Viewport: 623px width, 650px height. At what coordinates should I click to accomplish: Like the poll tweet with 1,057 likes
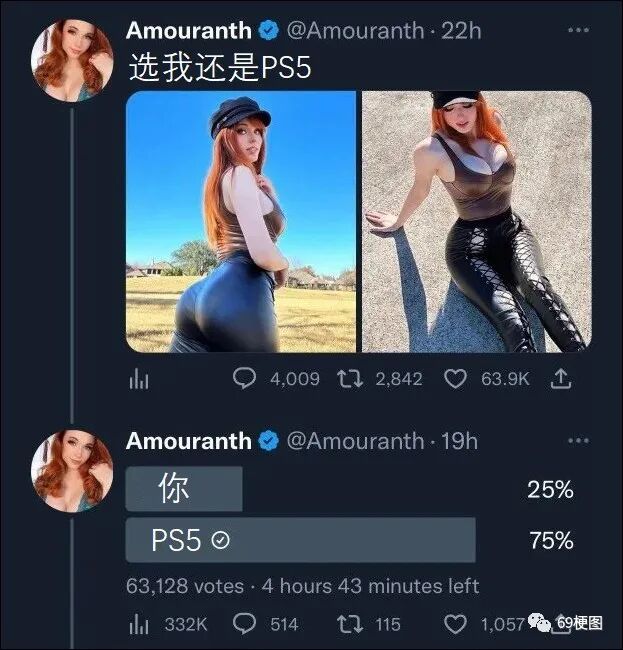484,624
